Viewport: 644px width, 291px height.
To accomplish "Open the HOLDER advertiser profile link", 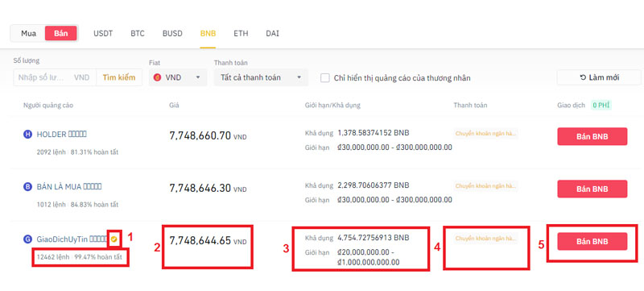I will (62, 134).
